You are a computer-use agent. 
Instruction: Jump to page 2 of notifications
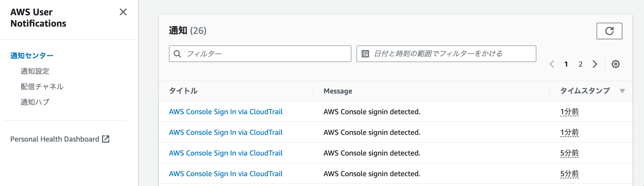point(580,64)
